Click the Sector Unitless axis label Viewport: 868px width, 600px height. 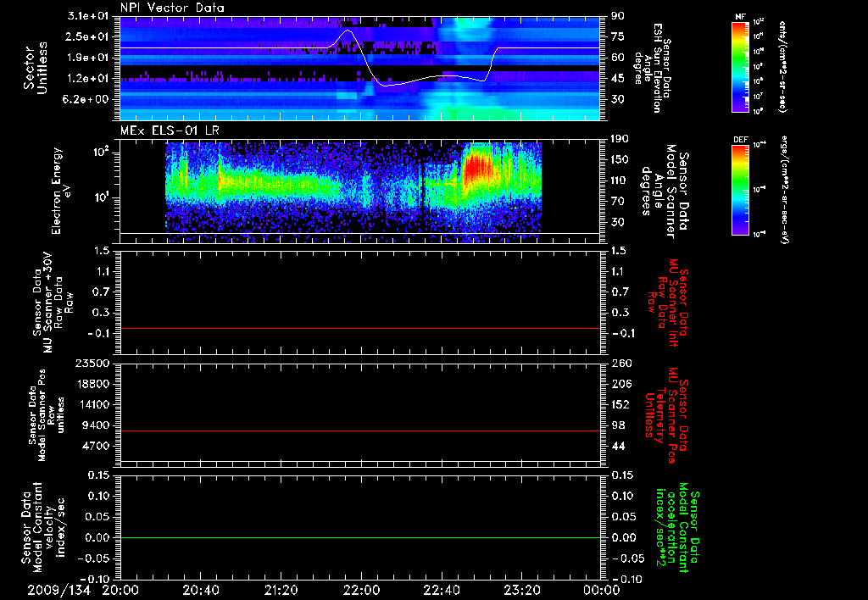point(35,68)
